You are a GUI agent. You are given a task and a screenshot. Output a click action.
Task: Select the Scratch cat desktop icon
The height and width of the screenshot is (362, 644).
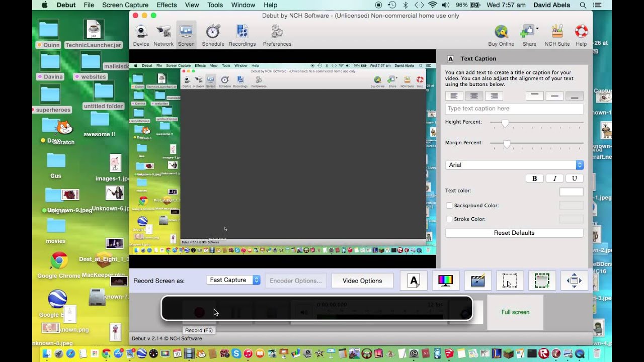[64, 132]
